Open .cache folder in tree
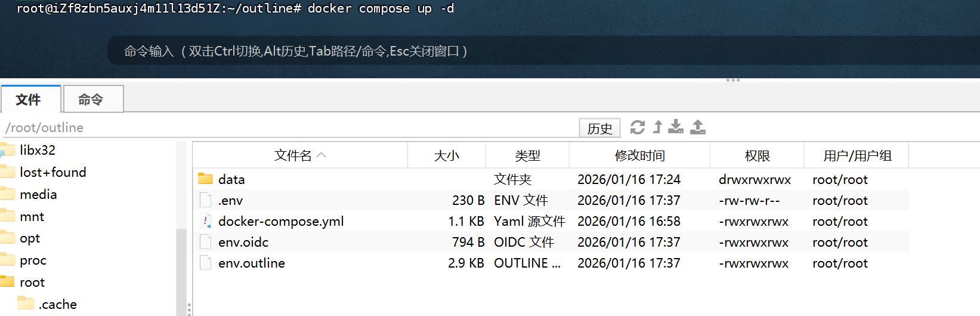The height and width of the screenshot is (316, 980). click(58, 304)
